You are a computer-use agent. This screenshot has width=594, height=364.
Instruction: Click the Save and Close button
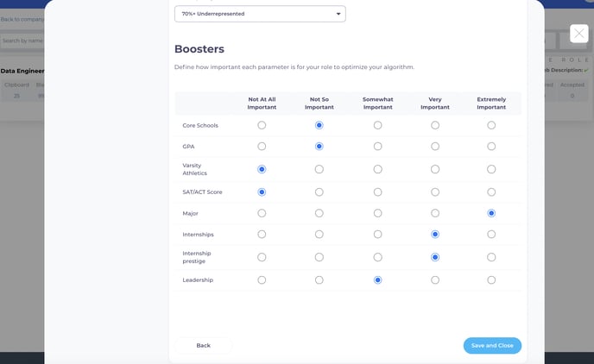(x=492, y=345)
